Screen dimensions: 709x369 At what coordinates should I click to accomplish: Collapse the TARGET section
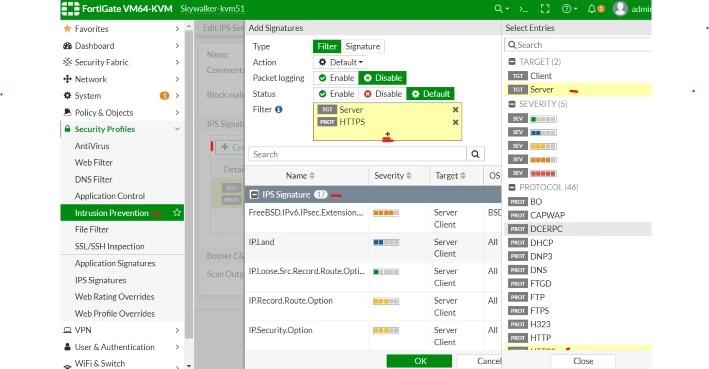512,62
